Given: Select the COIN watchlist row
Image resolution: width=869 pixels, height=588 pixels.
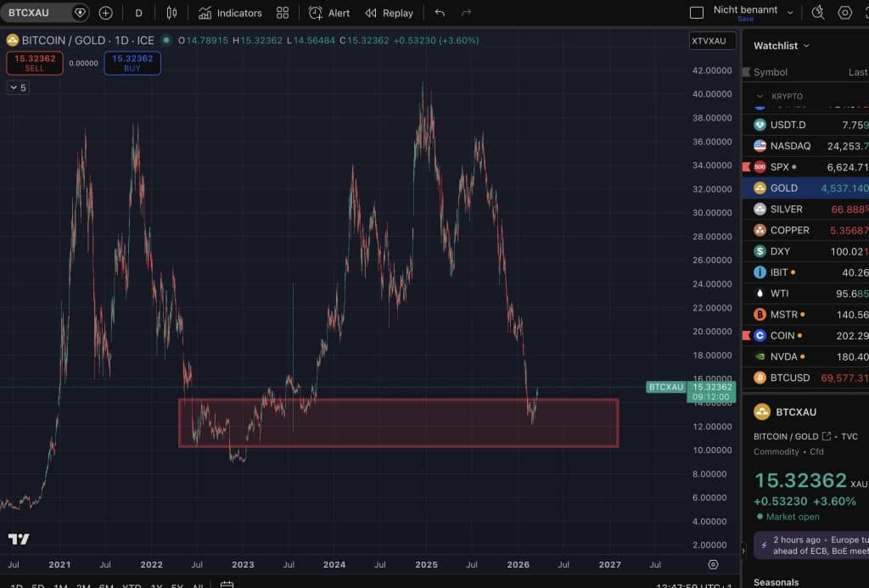Looking at the screenshot, I should coord(806,336).
